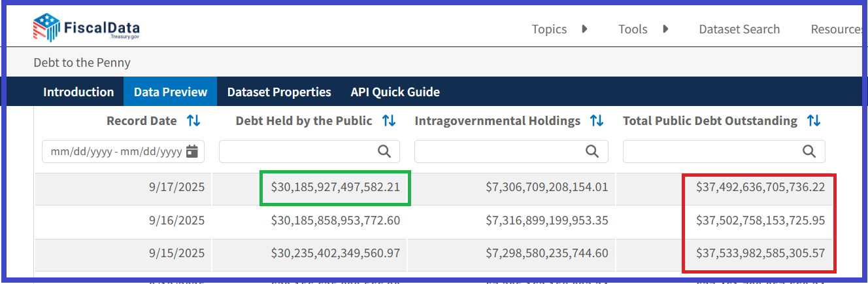
Task: Click the Resources navigation item
Action: 838,29
